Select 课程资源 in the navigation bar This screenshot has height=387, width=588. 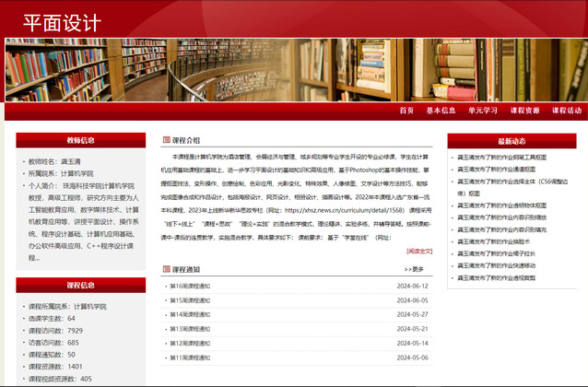524,111
